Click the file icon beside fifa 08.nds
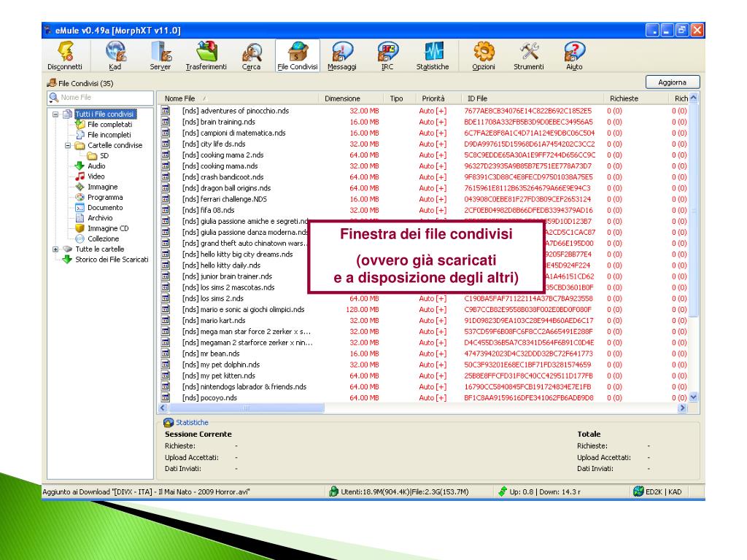This screenshot has height=560, width=747. click(166, 210)
